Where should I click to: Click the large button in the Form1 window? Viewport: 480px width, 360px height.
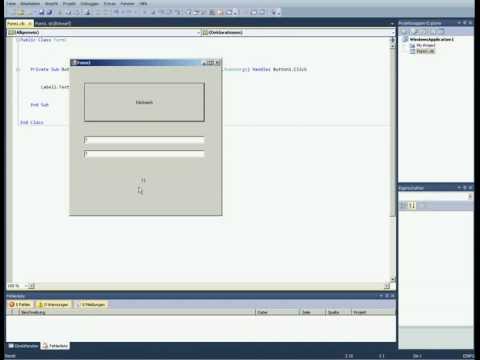point(144,102)
